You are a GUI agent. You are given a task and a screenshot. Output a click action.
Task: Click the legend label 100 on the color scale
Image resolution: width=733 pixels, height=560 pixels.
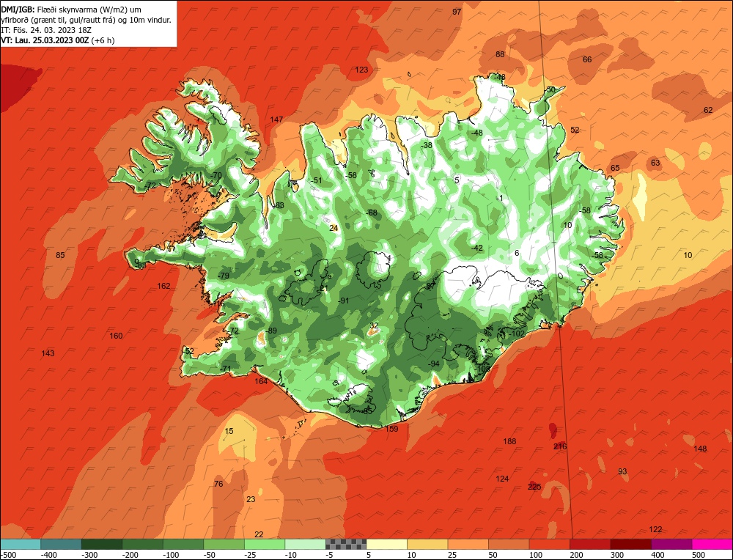pyautogui.click(x=537, y=555)
